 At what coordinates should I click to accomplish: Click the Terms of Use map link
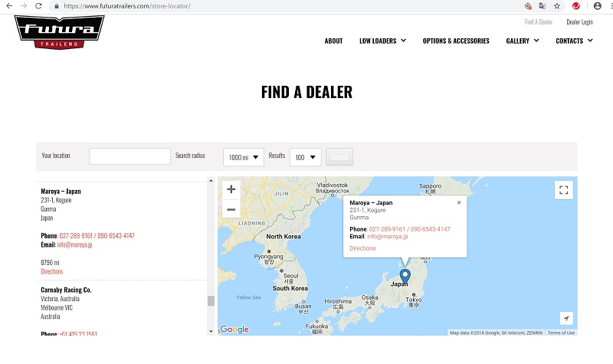(x=561, y=333)
